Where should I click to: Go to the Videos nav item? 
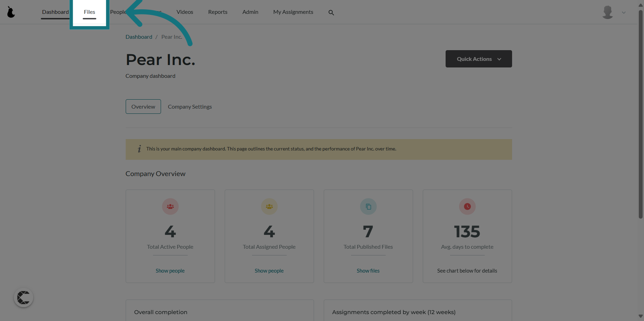coord(185,12)
